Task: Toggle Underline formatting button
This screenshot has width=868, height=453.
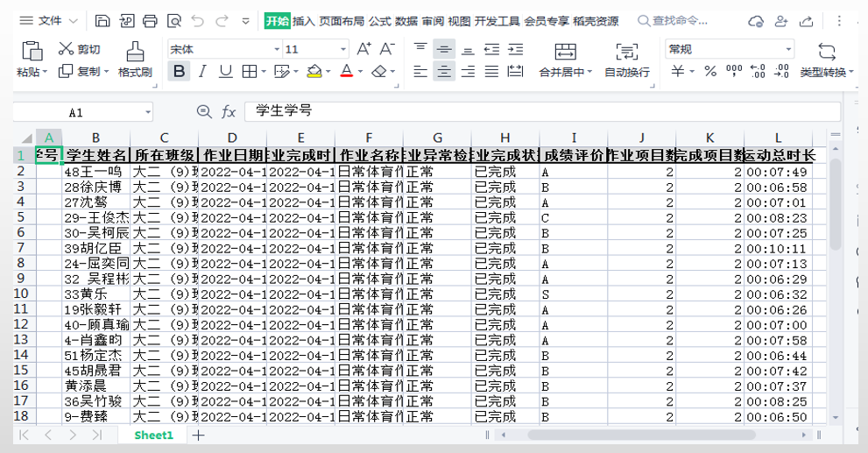Action: click(226, 72)
